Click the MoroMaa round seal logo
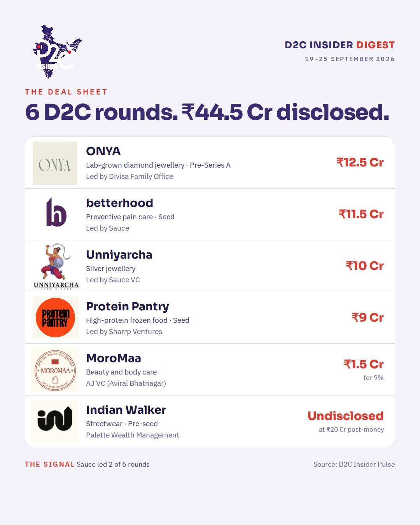 55,370
